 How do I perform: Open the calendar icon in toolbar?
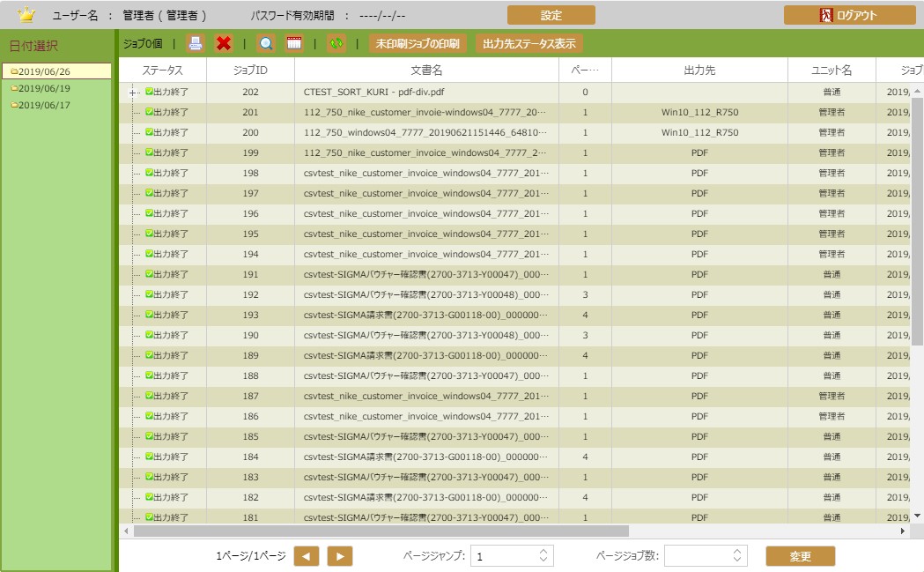294,43
